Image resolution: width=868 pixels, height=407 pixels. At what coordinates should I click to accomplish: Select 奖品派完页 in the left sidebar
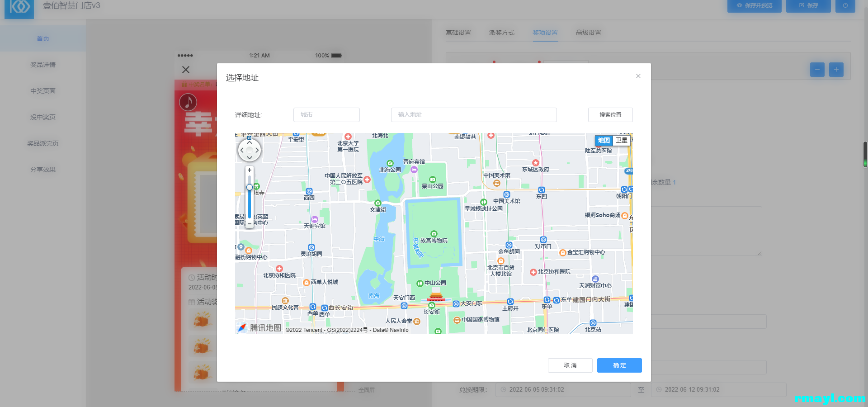[43, 143]
